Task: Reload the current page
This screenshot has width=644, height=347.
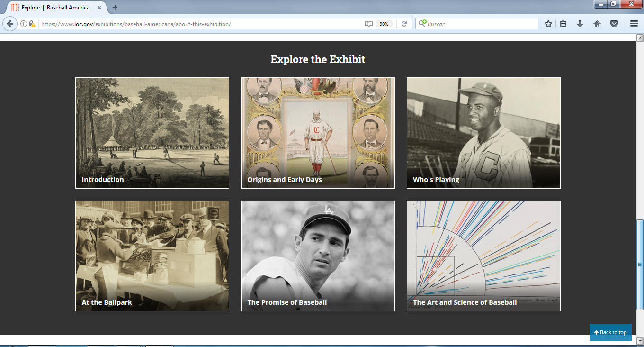Action: (404, 24)
